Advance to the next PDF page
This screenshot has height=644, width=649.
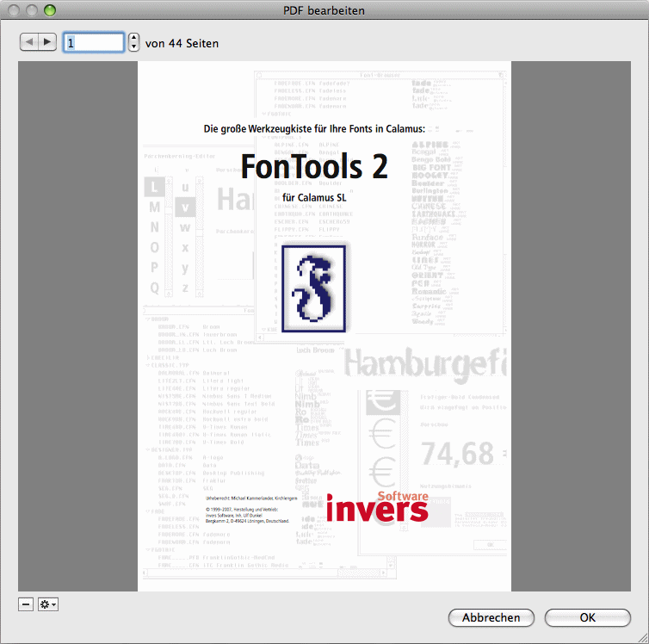click(x=47, y=42)
